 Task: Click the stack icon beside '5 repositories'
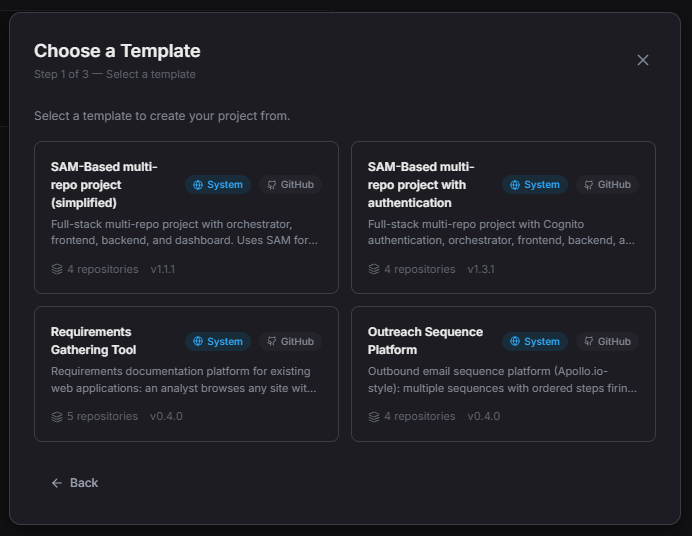tap(57, 417)
